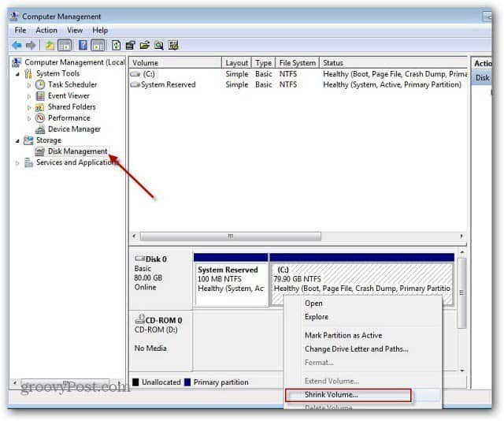This screenshot has height=421, width=504.
Task: Click the Back arrow toolbar icon
Action: [17, 46]
